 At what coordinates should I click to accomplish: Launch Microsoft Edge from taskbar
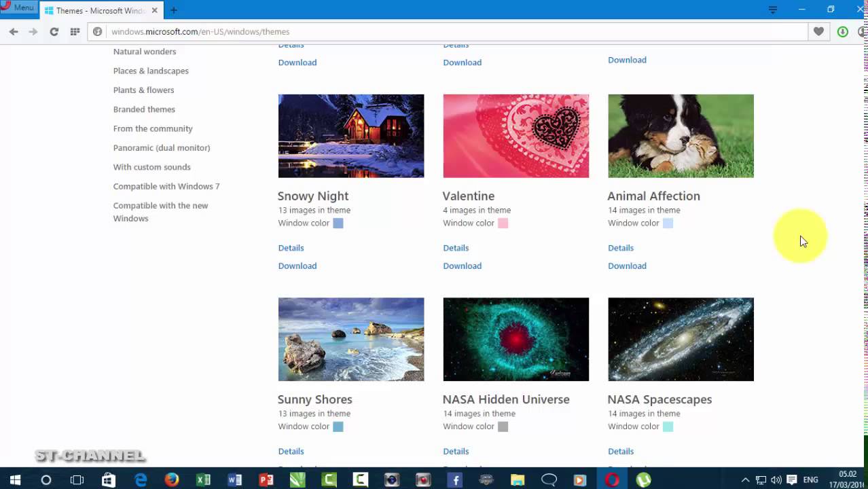(x=141, y=480)
